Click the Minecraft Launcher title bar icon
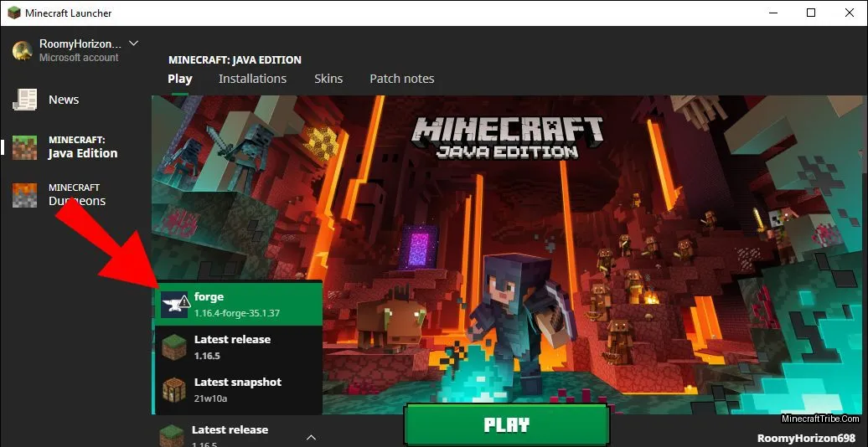Image resolution: width=868 pixels, height=447 pixels. pyautogui.click(x=14, y=13)
